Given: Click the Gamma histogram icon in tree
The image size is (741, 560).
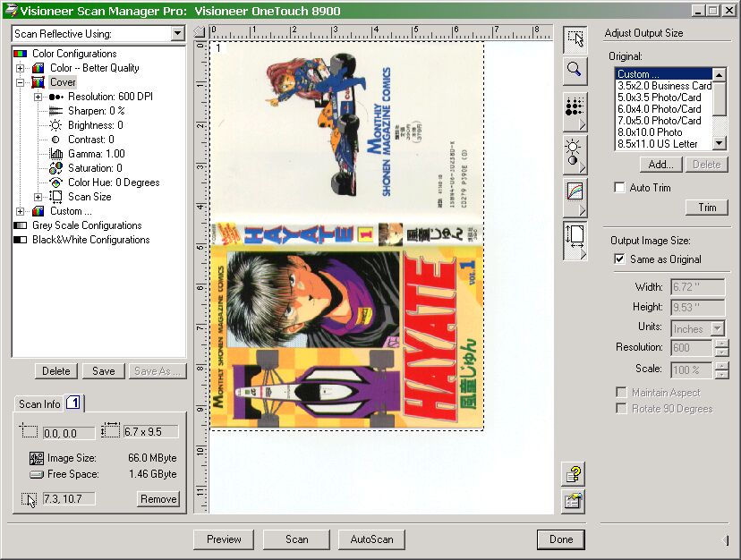Looking at the screenshot, I should pyautogui.click(x=55, y=154).
